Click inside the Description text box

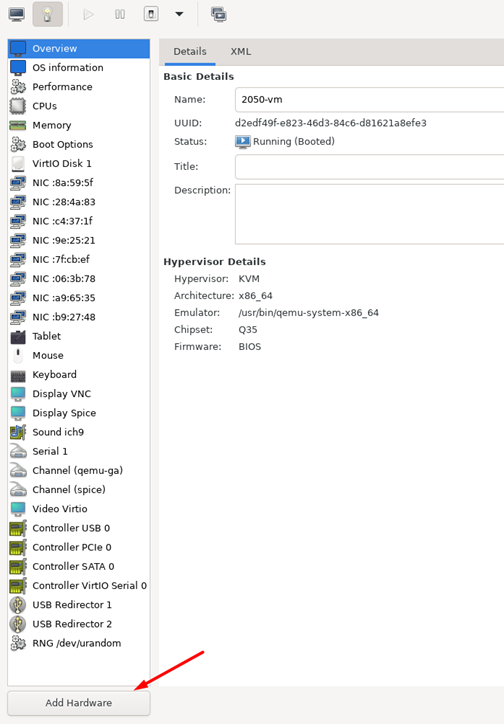point(369,214)
